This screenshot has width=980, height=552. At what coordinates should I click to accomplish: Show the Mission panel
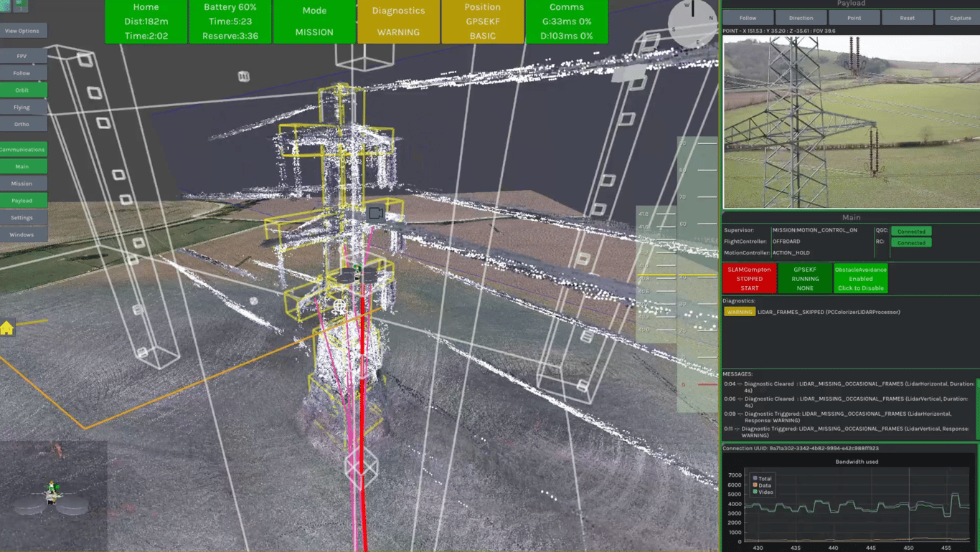[x=22, y=184]
